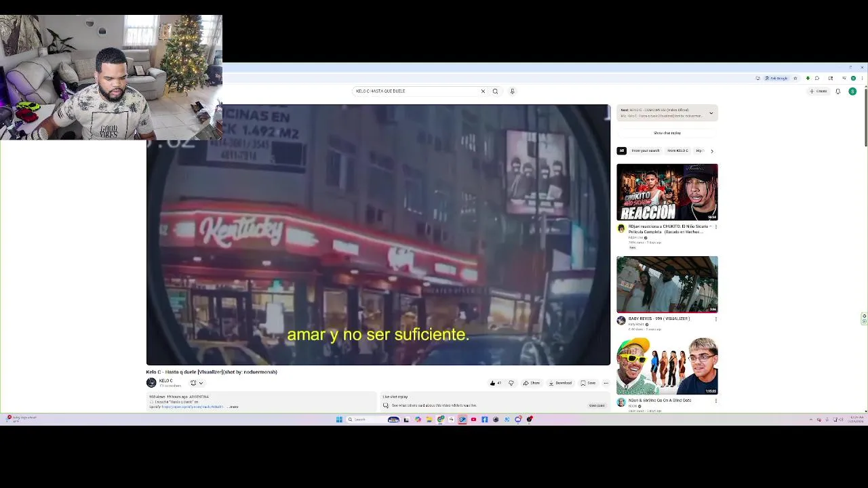Open KELO C channel name link
Viewport: 868px width, 488px height.
point(165,380)
